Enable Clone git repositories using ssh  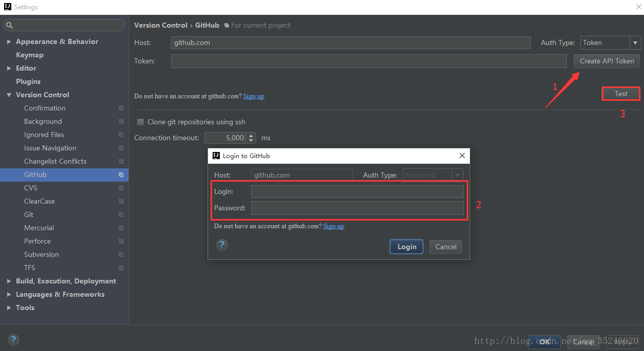click(140, 122)
